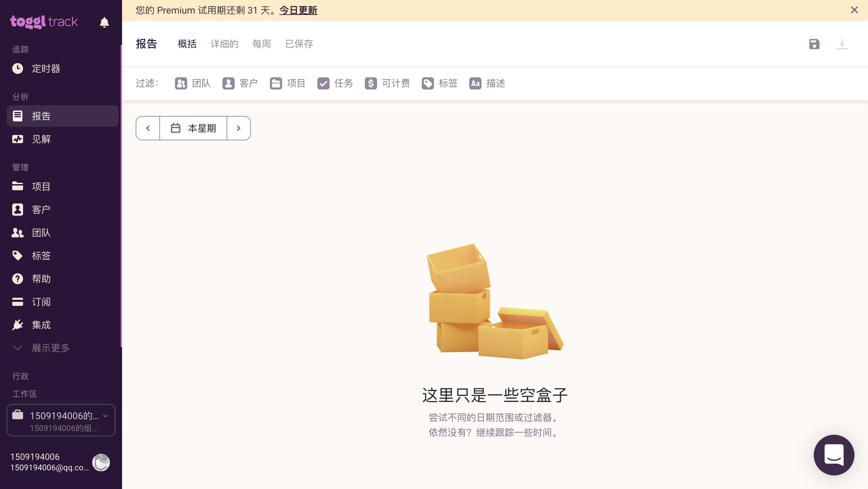Viewport: 868px width, 489px height.
Task: Click the download export icon
Action: 842,44
